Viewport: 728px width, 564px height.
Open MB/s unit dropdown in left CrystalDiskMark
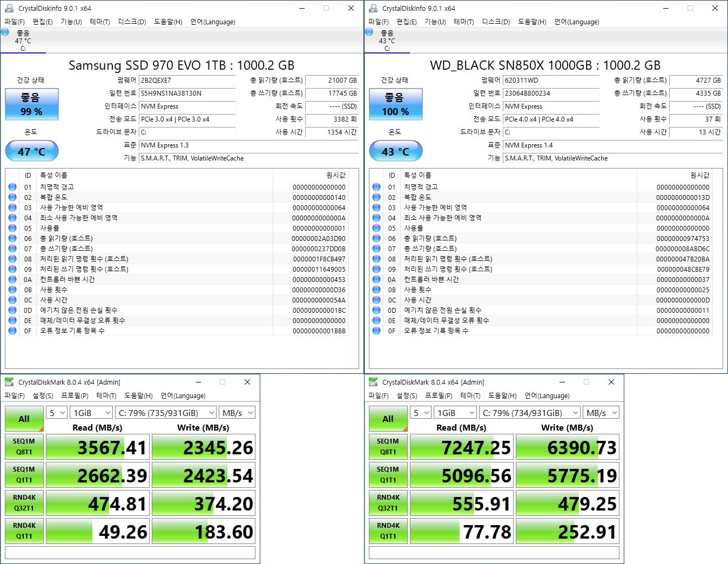238,413
